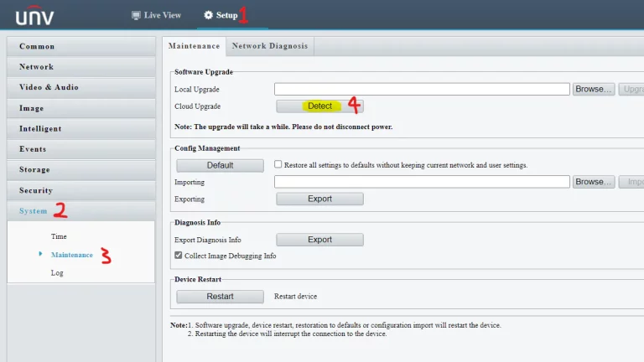Screen dimensions: 644x362
Task: Open the Live View tab
Action: [156, 15]
